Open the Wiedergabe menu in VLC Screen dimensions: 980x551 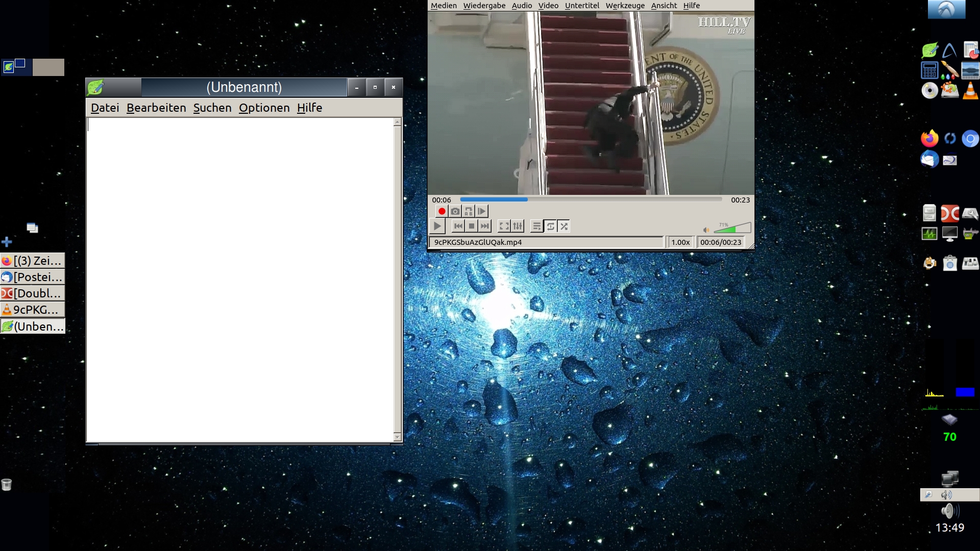[x=484, y=6]
